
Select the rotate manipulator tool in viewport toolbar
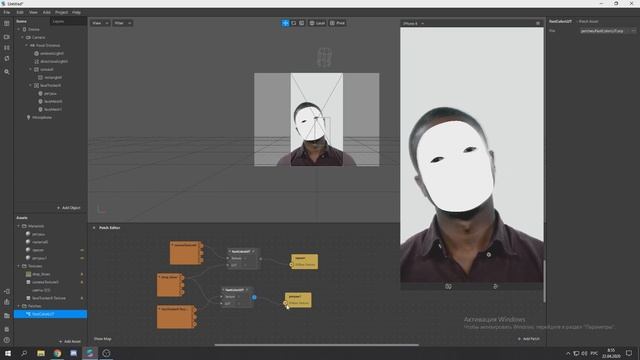[x=293, y=23]
